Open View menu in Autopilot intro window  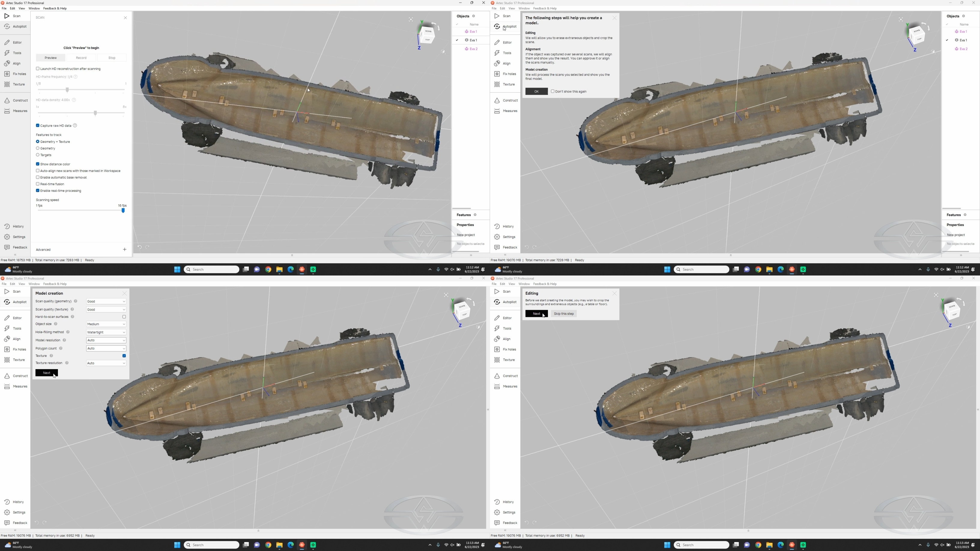point(512,8)
